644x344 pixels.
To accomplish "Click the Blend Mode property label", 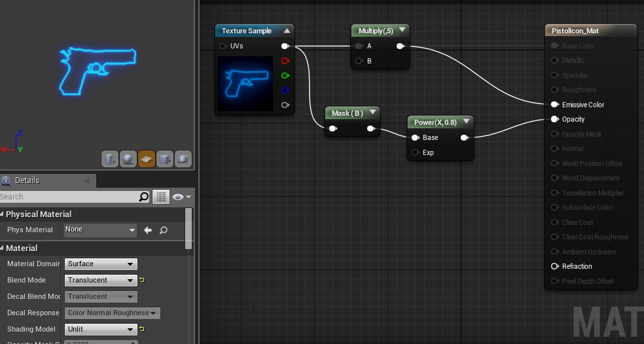I will 26,280.
